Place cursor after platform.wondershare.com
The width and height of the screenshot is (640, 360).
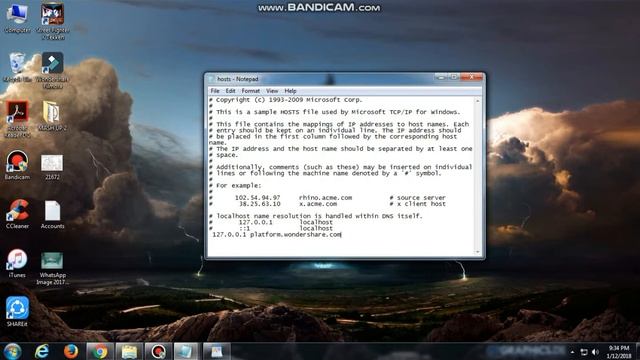coord(342,235)
